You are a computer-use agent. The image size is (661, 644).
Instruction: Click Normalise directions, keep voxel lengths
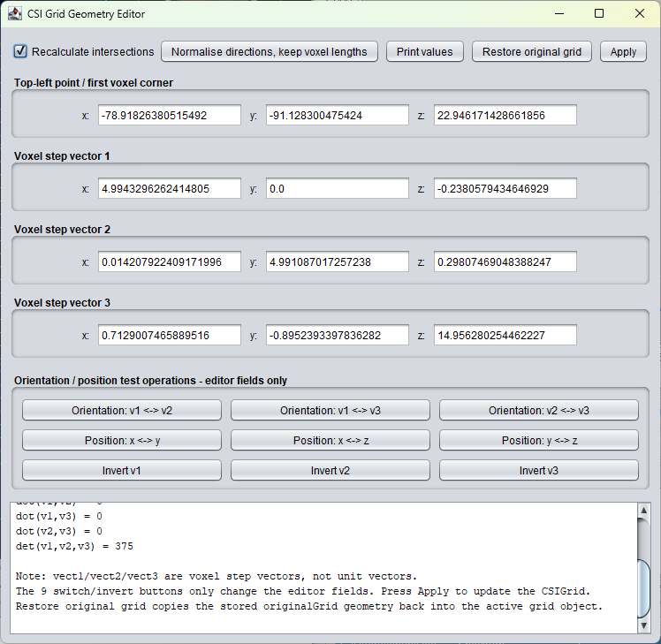click(269, 51)
